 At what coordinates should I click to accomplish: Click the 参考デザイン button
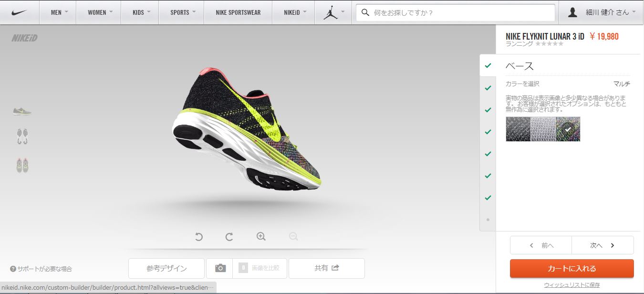click(166, 268)
